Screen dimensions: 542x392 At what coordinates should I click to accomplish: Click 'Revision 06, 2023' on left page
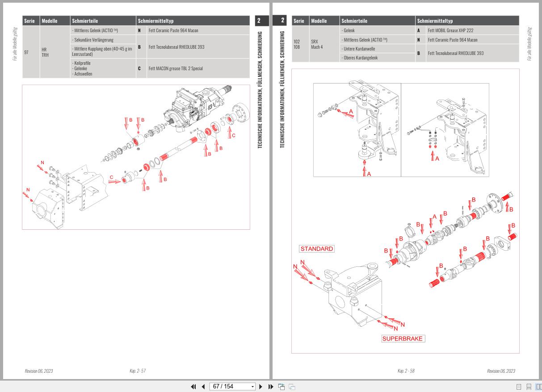click(39, 371)
